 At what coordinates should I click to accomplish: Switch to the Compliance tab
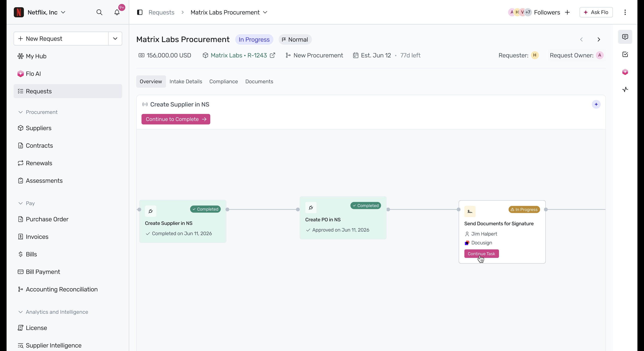click(223, 82)
